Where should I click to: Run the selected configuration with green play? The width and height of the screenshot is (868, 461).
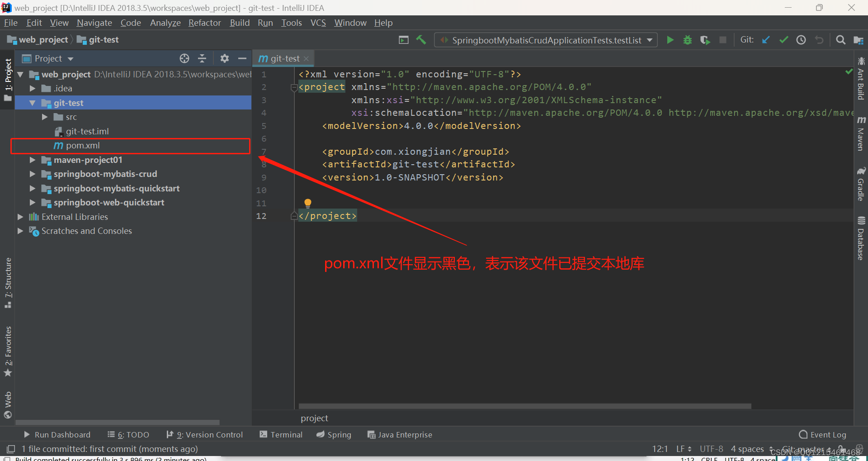670,40
